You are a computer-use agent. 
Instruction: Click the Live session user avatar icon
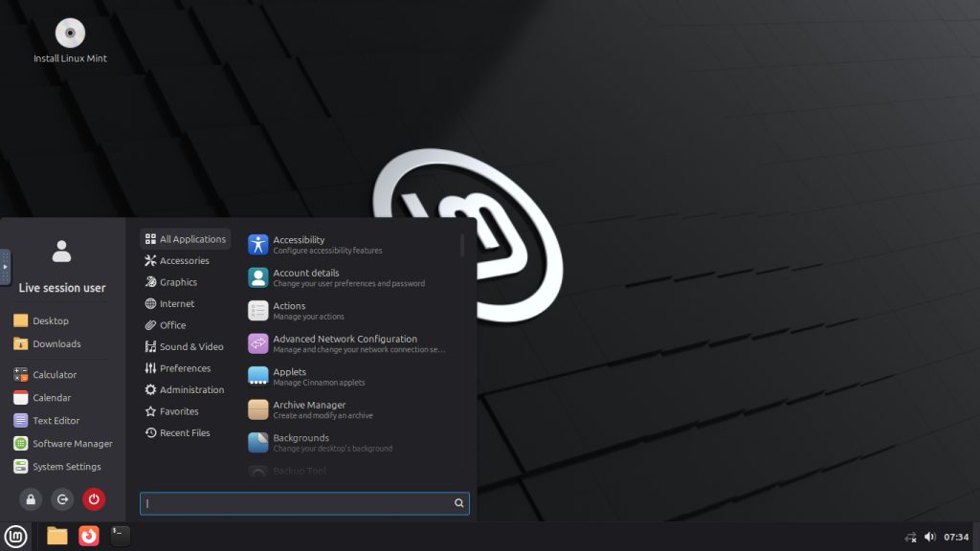pos(61,252)
